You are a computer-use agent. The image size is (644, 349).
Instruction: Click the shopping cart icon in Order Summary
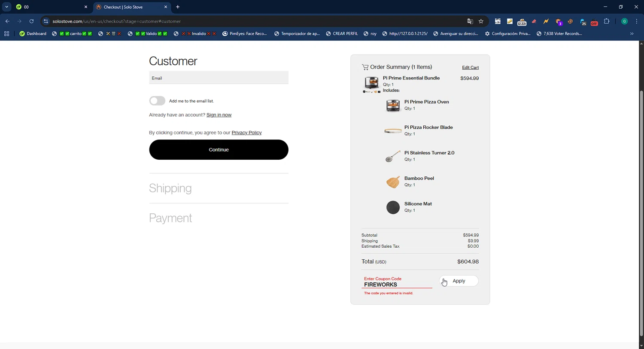[365, 67]
